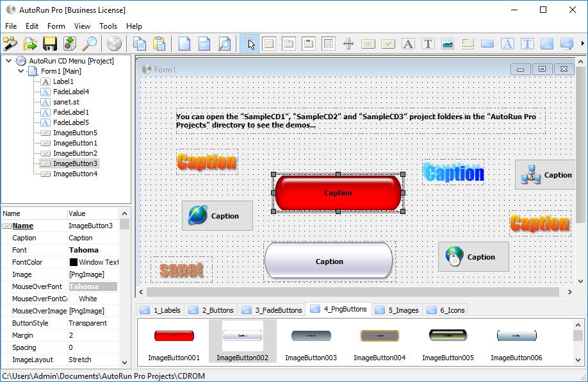The width and height of the screenshot is (588, 382).
Task: Open the Help menu
Action: 134,26
